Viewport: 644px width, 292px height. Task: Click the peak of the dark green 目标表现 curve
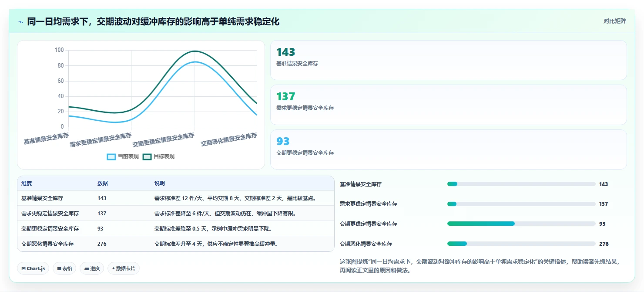click(195, 51)
